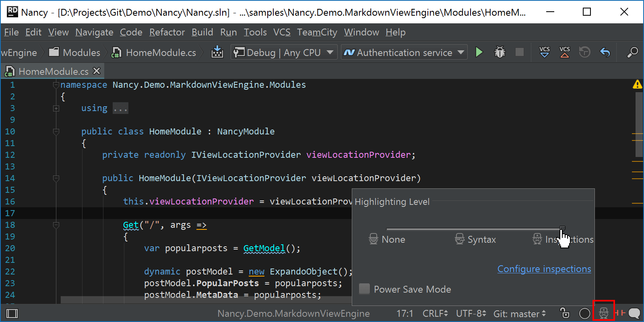
Task: Click the 17:1 caret position indicator
Action: pyautogui.click(x=405, y=314)
